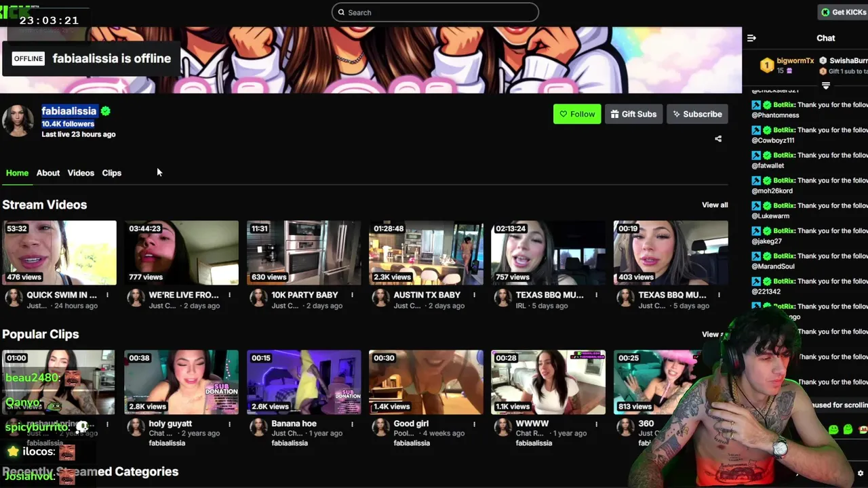Open the Clips tab

(112, 173)
